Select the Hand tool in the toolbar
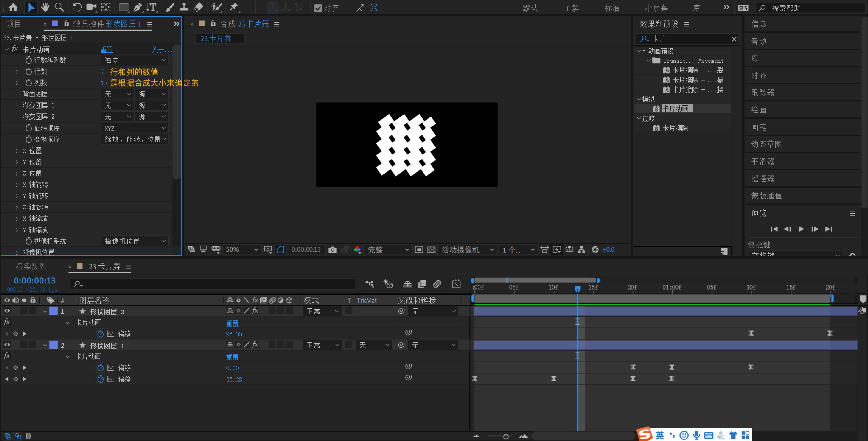 (x=45, y=8)
